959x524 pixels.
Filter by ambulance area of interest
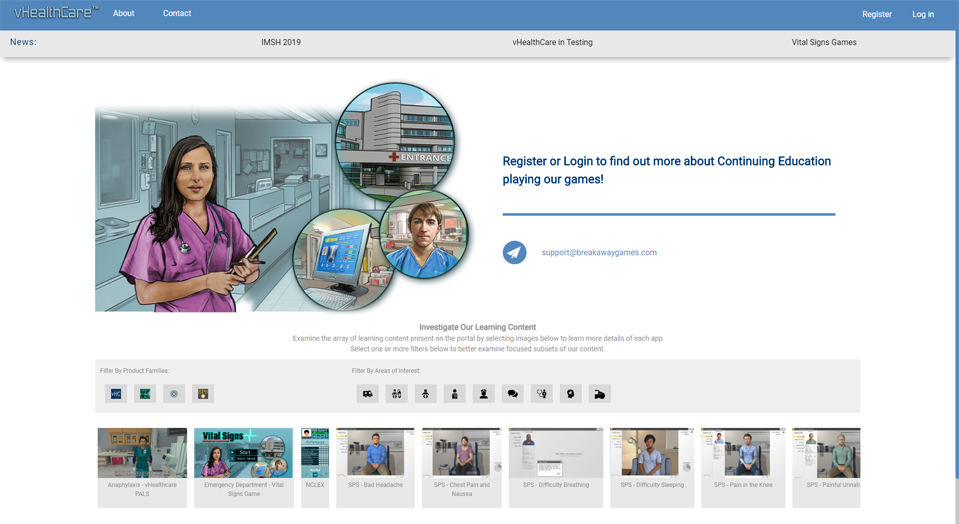[x=368, y=394]
